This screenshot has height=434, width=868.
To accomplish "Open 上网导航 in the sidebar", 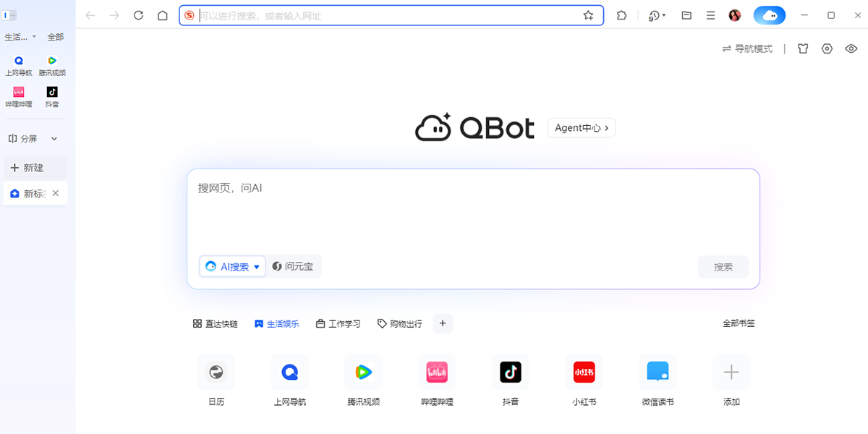I will 19,66.
